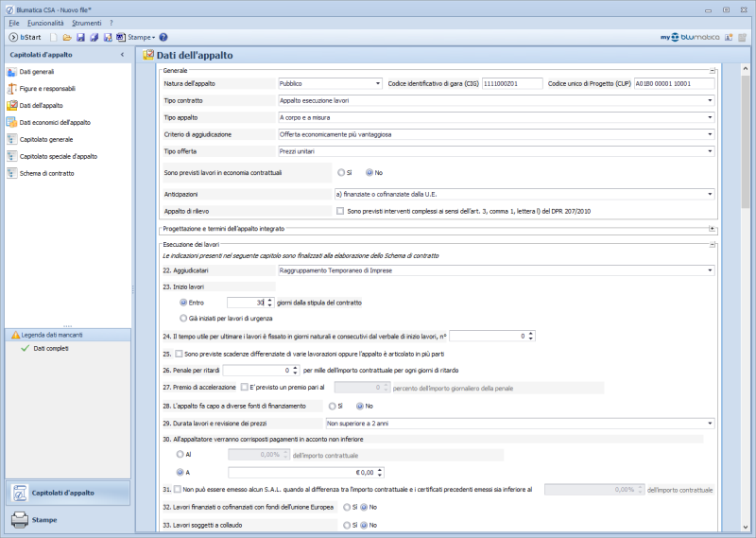756x538 pixels.
Task: Open the Tipo offerta dropdown
Action: pos(710,151)
